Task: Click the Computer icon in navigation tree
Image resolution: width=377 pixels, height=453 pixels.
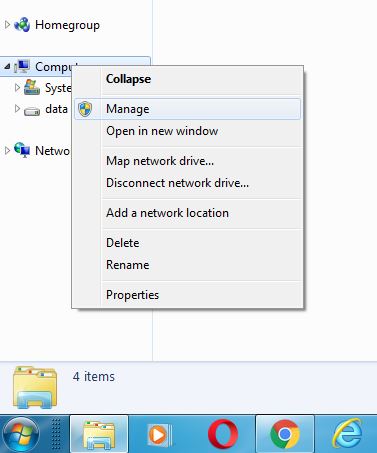Action: (22, 66)
